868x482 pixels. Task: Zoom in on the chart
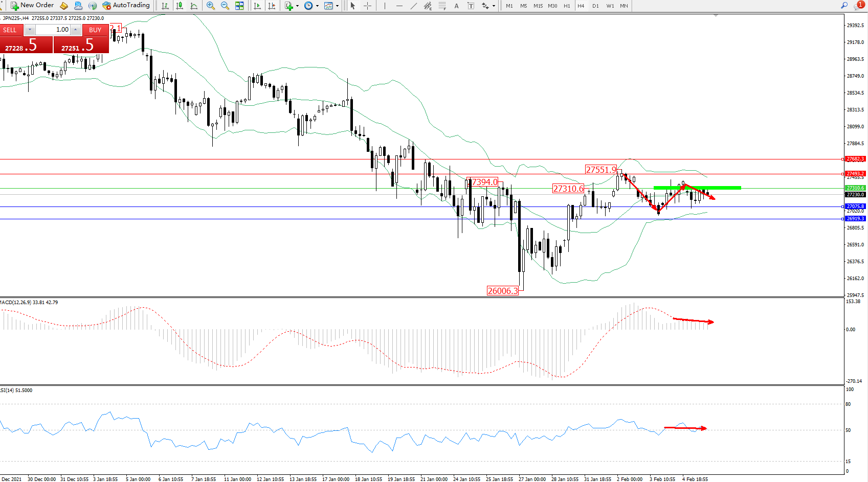pyautogui.click(x=210, y=6)
